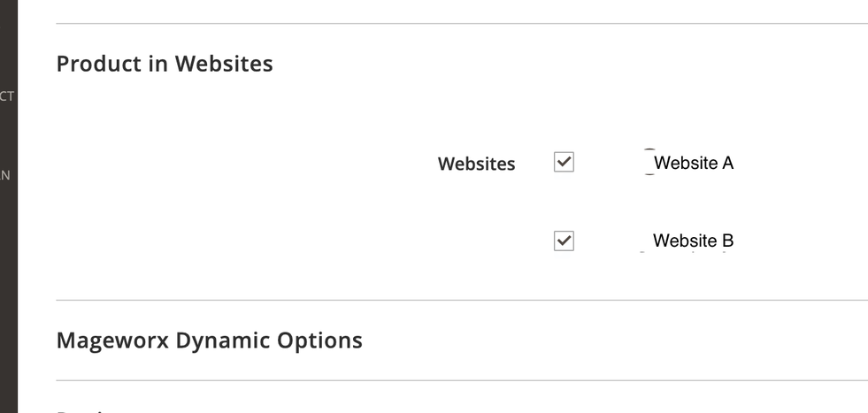Uncheck the Website B checkbox
This screenshot has height=413, width=868.
564,241
